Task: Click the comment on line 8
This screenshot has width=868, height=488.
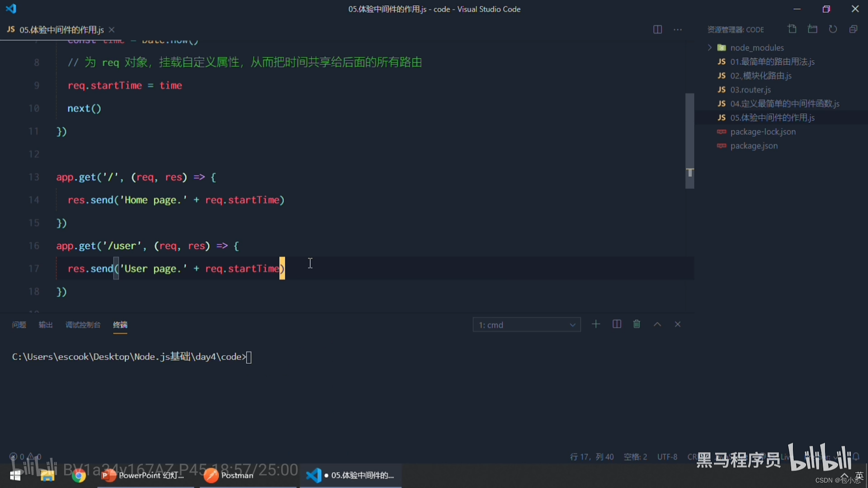Action: click(x=245, y=62)
